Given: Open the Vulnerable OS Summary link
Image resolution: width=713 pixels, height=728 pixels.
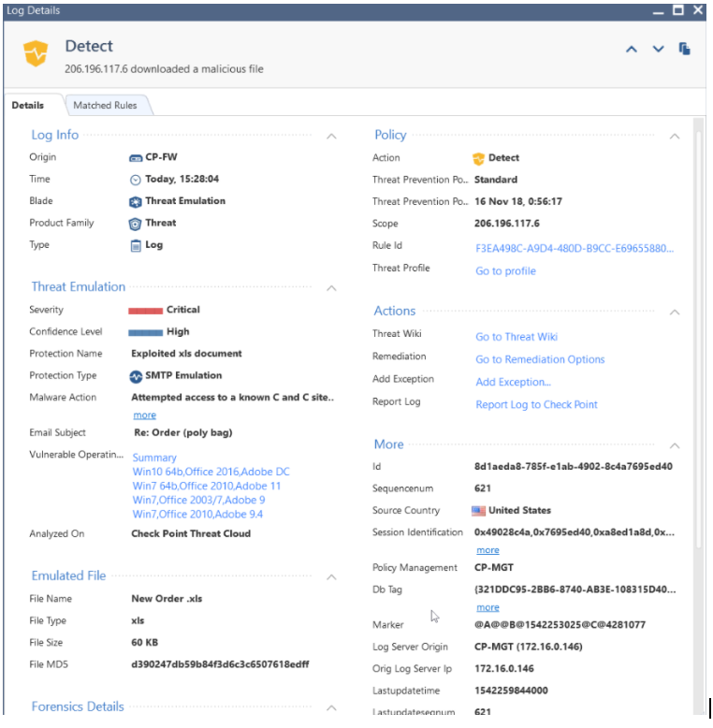Looking at the screenshot, I should click(x=154, y=458).
